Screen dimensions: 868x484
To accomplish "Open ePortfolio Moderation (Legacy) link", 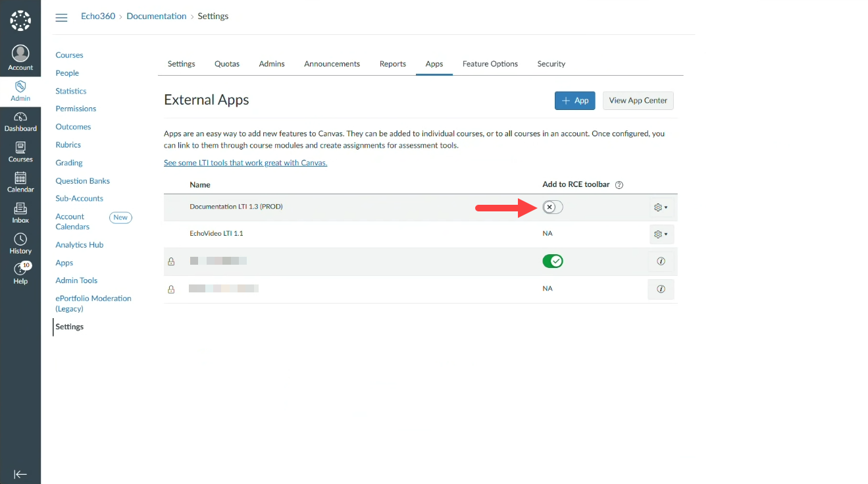I will (x=93, y=303).
